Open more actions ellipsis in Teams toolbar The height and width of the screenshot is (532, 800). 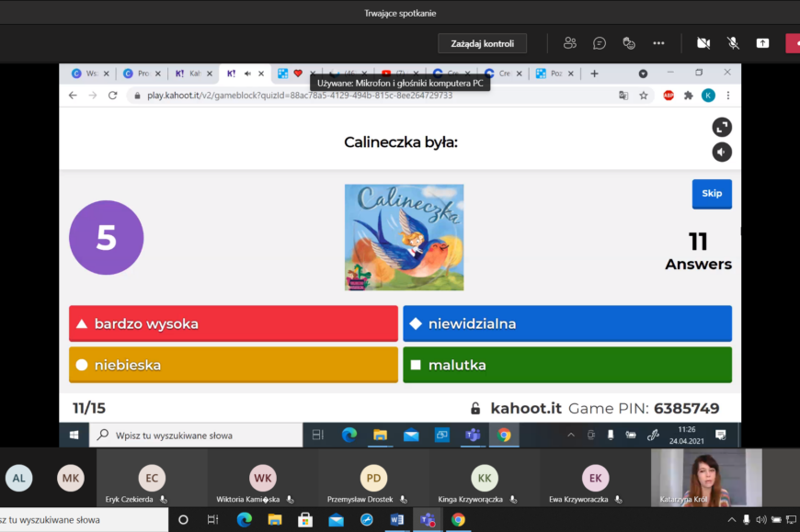coord(658,43)
